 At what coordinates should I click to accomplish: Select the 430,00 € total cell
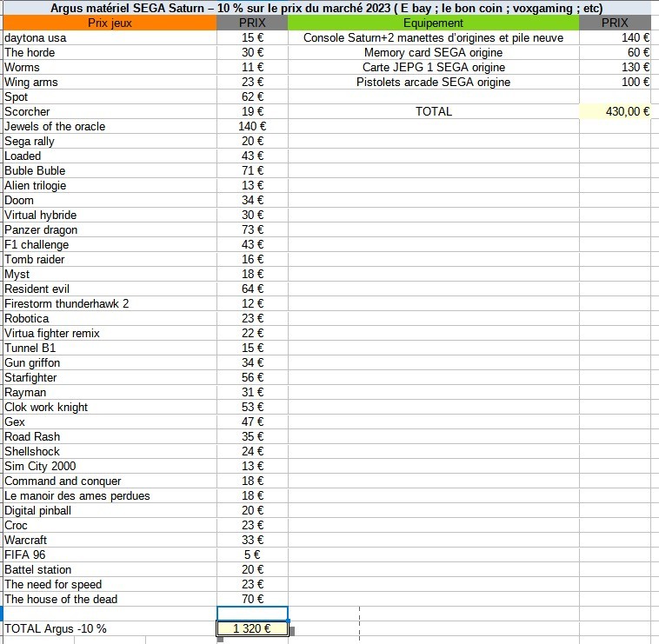(615, 111)
